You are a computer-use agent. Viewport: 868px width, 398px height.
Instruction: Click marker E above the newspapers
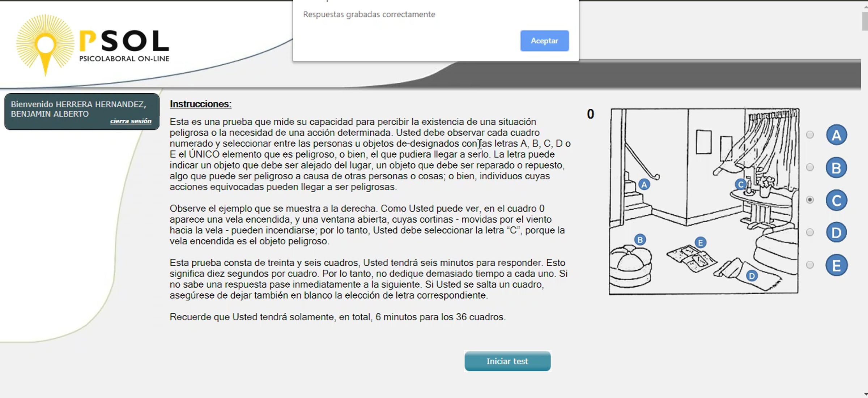coord(700,243)
